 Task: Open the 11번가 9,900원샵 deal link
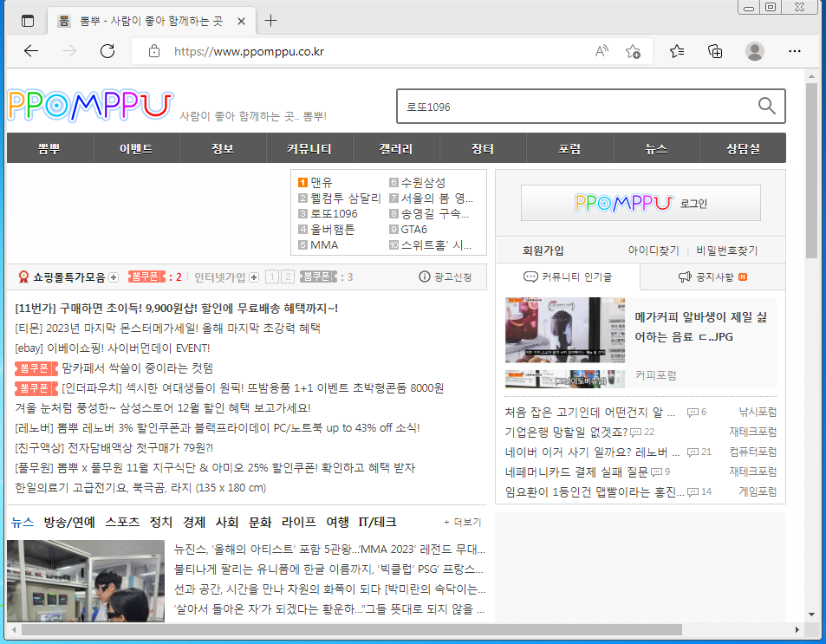coord(177,309)
